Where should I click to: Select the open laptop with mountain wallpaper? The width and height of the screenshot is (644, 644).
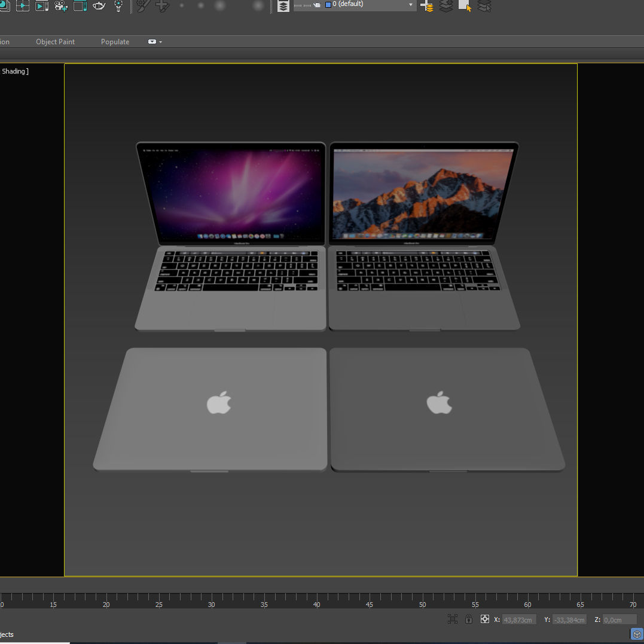425,236
